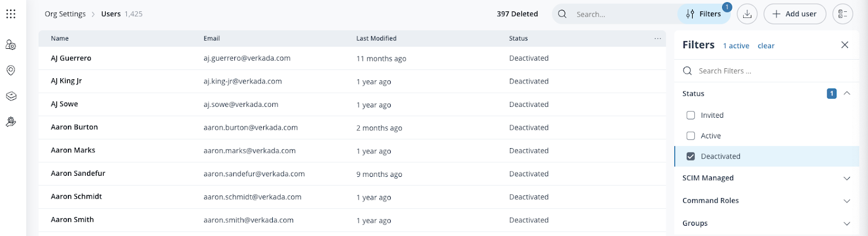Viewport: 868px width, 236px height.
Task: Expand the SCIM Managed filter
Action: point(847,178)
